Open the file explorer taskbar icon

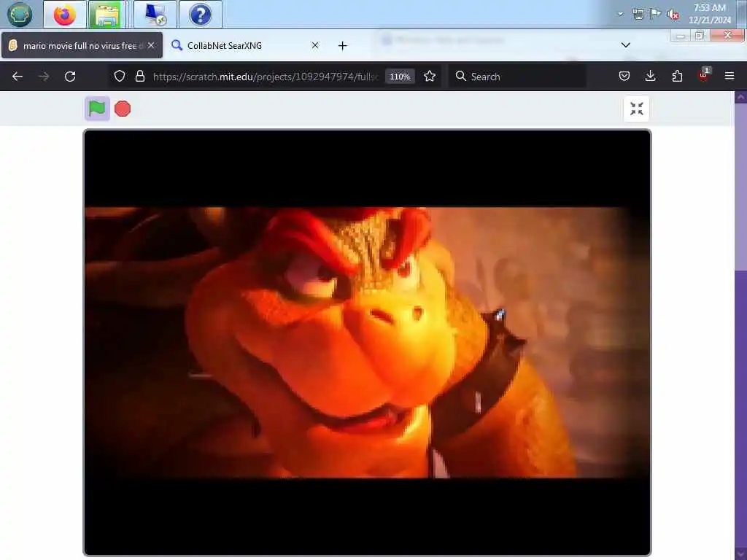108,15
